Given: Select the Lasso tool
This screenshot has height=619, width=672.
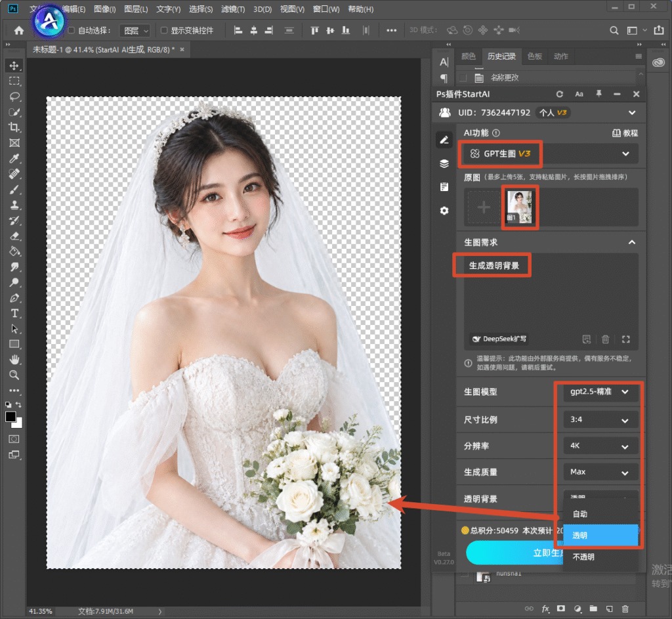Looking at the screenshot, I should [x=14, y=96].
